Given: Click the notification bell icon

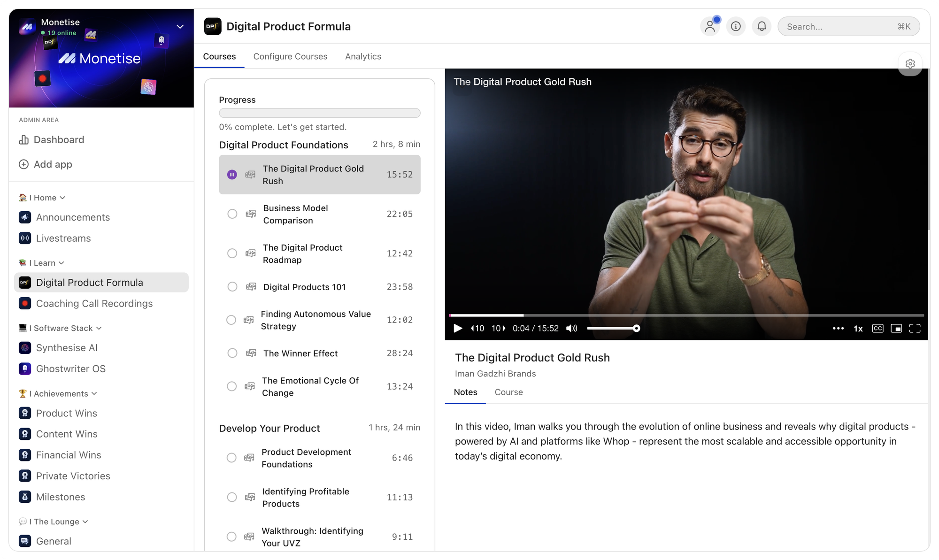Looking at the screenshot, I should 762,26.
